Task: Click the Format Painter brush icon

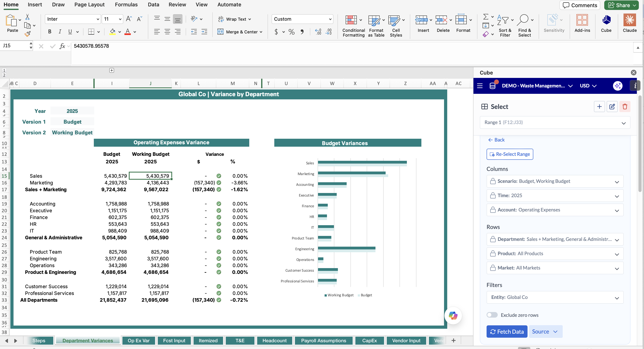Action: (27, 34)
